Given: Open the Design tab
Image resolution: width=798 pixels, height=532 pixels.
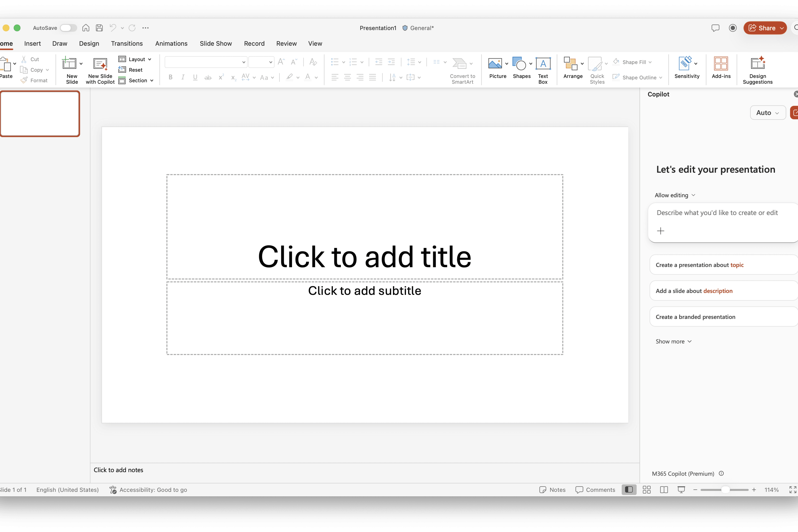Looking at the screenshot, I should (x=89, y=43).
